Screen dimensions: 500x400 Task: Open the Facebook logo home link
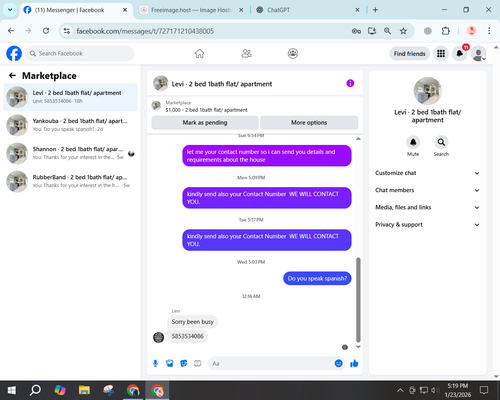click(x=14, y=53)
